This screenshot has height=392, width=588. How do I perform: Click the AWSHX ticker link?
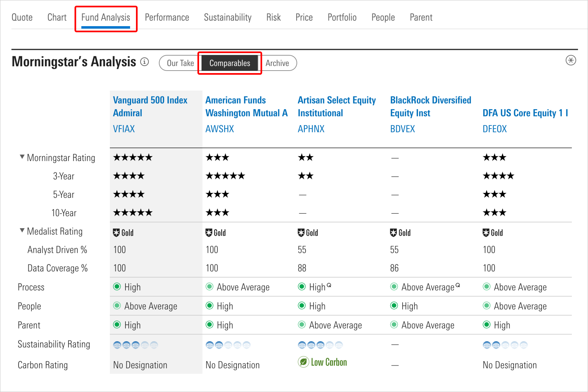[x=219, y=129]
